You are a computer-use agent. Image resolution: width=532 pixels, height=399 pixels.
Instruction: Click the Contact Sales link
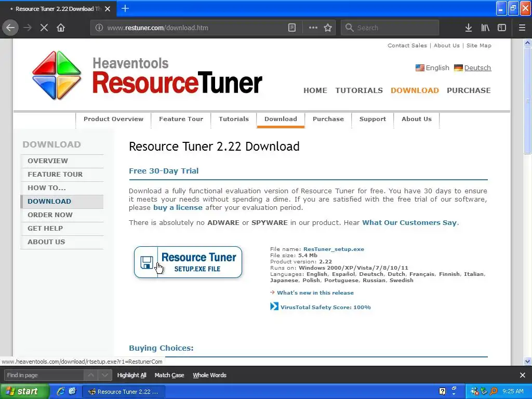[x=407, y=46]
